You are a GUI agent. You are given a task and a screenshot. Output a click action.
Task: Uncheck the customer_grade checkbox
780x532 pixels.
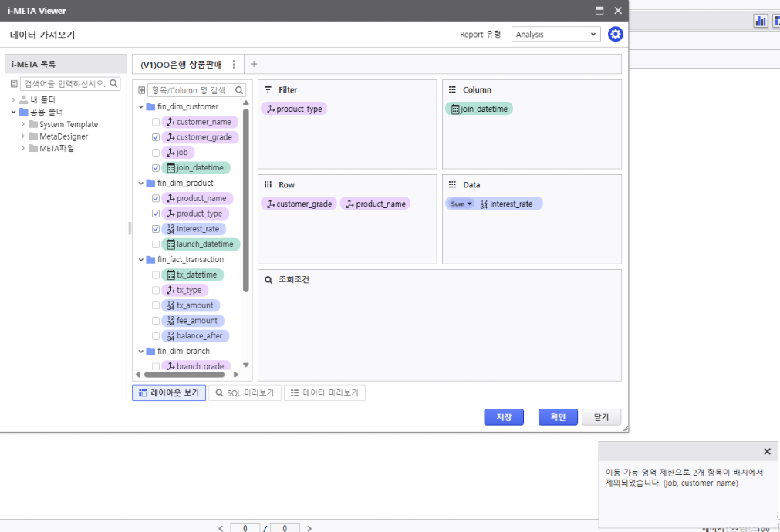click(x=156, y=137)
